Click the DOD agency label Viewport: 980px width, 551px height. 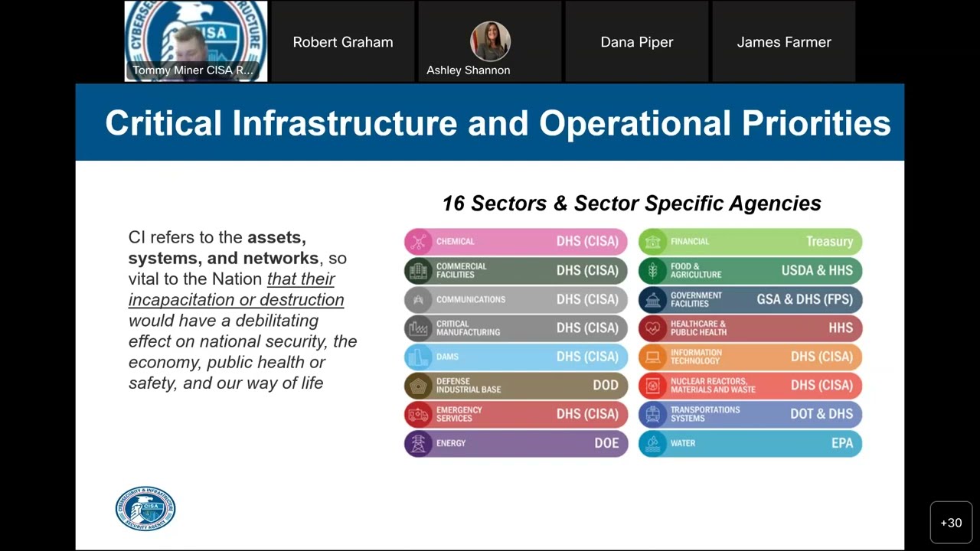[606, 386]
